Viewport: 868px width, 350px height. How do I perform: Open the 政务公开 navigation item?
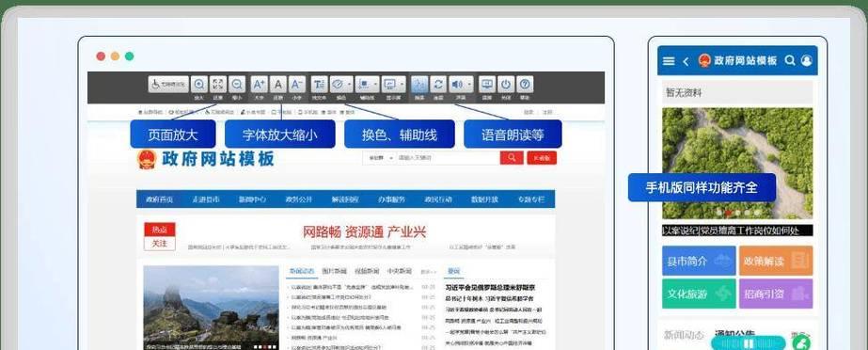point(299,199)
